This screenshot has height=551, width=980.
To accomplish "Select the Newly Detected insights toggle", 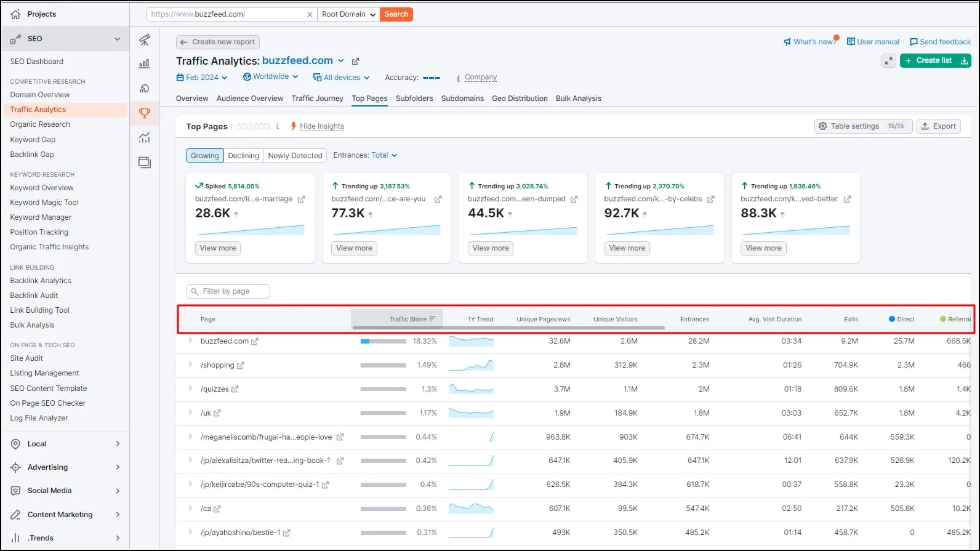I will (295, 156).
